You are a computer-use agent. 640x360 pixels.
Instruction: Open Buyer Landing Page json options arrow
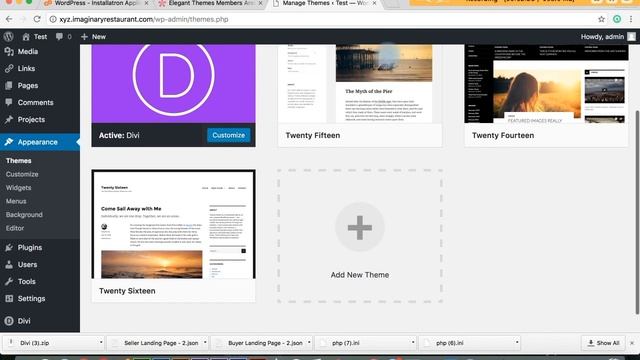[309, 342]
